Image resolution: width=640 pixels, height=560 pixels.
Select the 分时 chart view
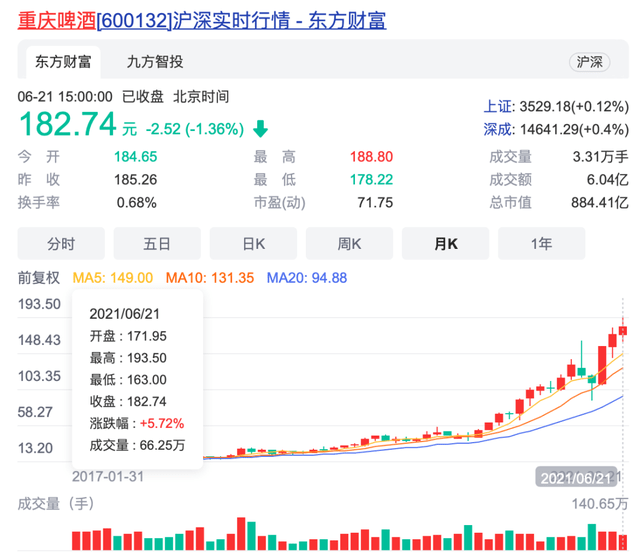coord(61,244)
